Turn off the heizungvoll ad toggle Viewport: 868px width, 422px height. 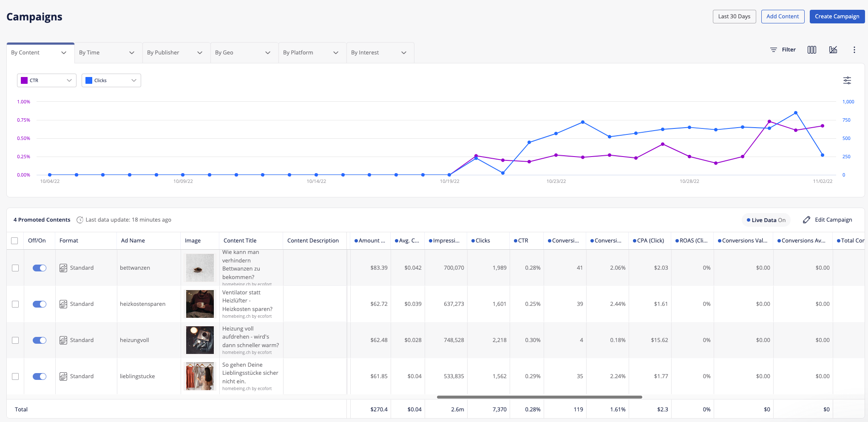coord(40,340)
